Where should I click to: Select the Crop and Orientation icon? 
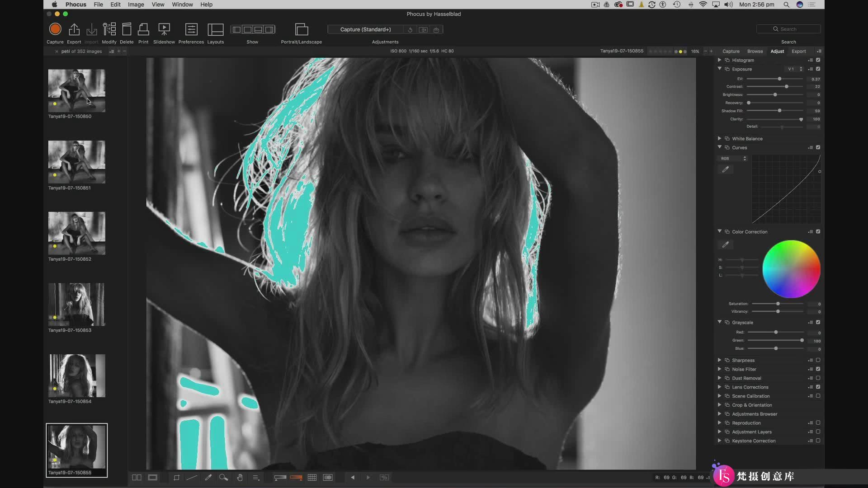[x=728, y=404]
